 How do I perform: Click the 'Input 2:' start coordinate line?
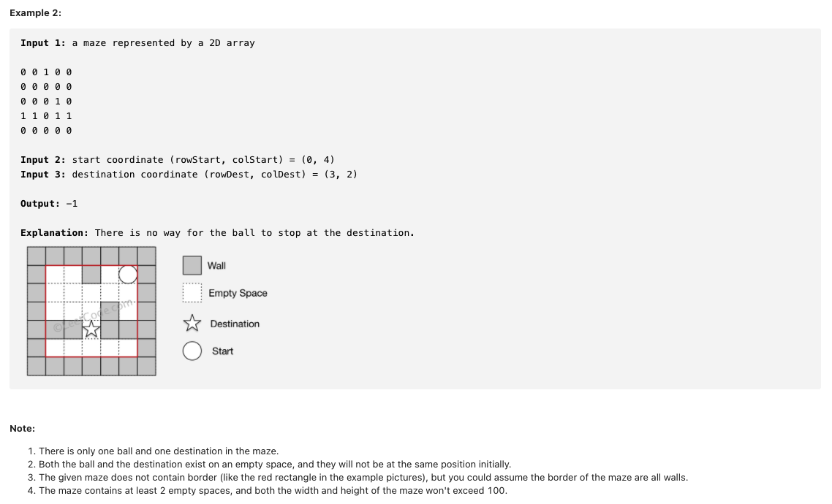[x=177, y=159]
